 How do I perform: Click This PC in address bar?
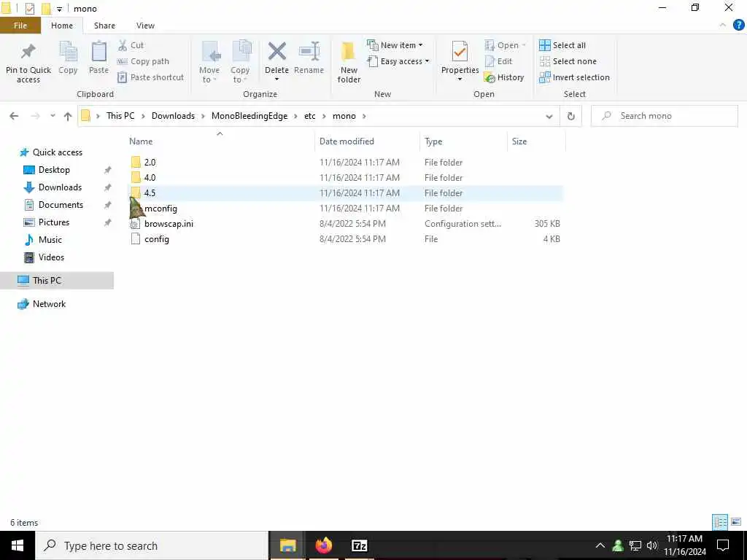120,116
